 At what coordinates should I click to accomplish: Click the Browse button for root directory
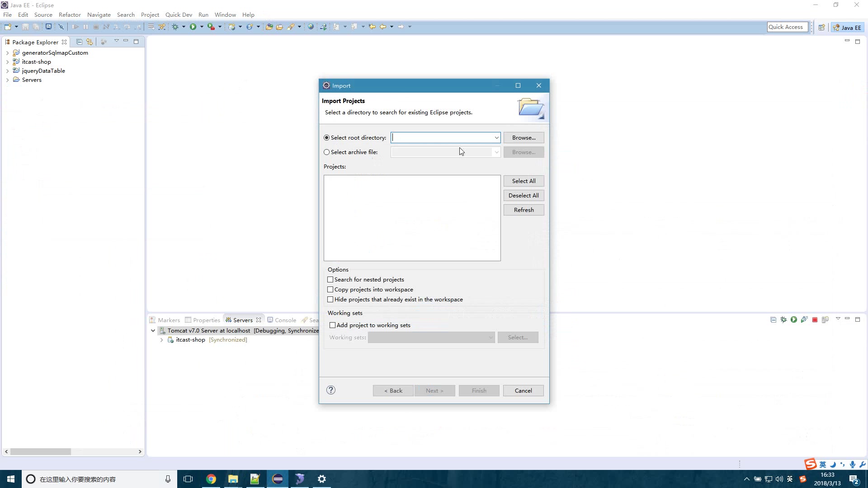point(524,138)
